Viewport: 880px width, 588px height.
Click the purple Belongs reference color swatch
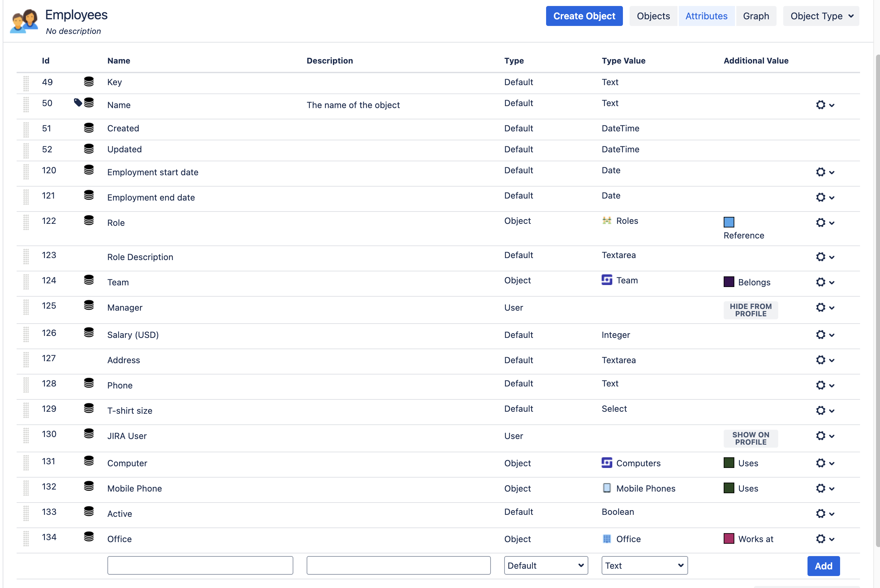(x=729, y=282)
